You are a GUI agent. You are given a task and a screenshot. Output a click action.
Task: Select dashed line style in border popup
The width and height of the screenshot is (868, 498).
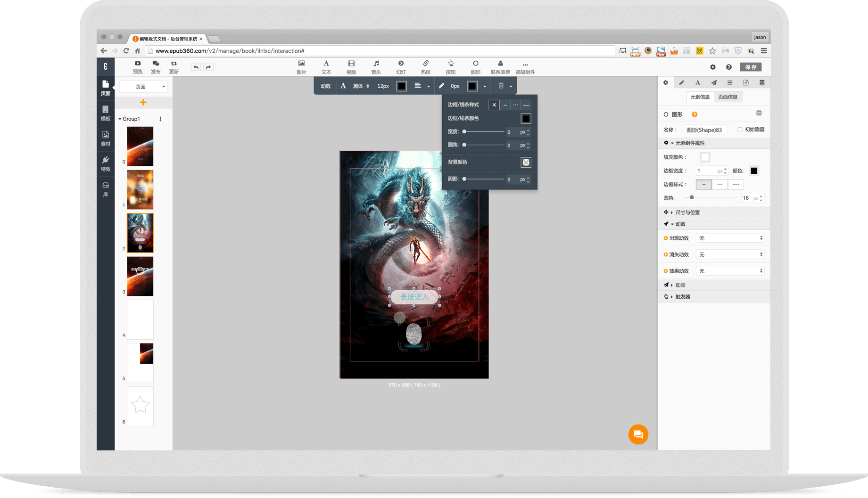tap(526, 105)
